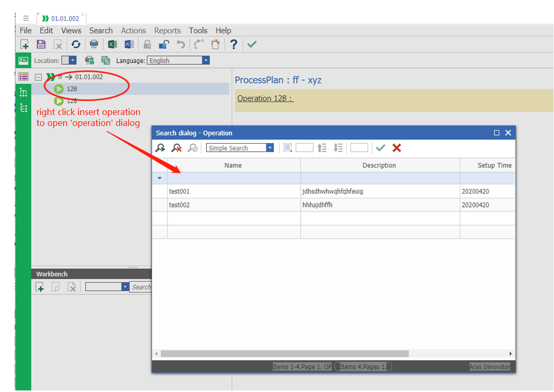Open the Simple Search mode dropdown
The width and height of the screenshot is (554, 392).
(x=270, y=148)
